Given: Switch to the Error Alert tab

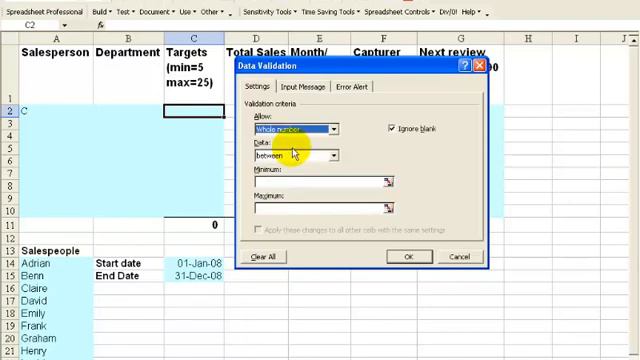Looking at the screenshot, I should (352, 87).
